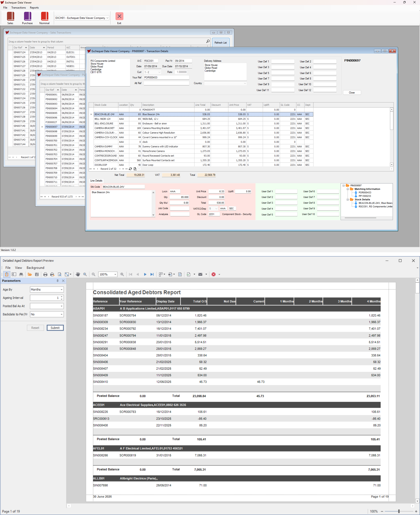The image size is (420, 515).
Task: Open Posted Bal As At dropdown
Action: (61, 306)
